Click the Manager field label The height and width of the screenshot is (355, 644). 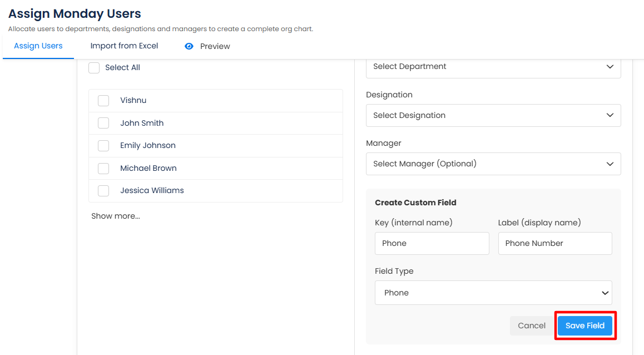[x=384, y=144]
